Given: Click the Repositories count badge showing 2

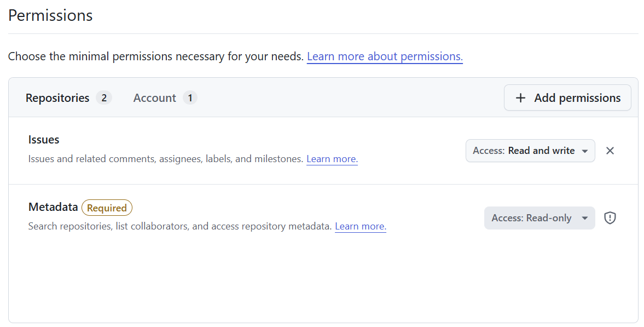Looking at the screenshot, I should point(104,98).
